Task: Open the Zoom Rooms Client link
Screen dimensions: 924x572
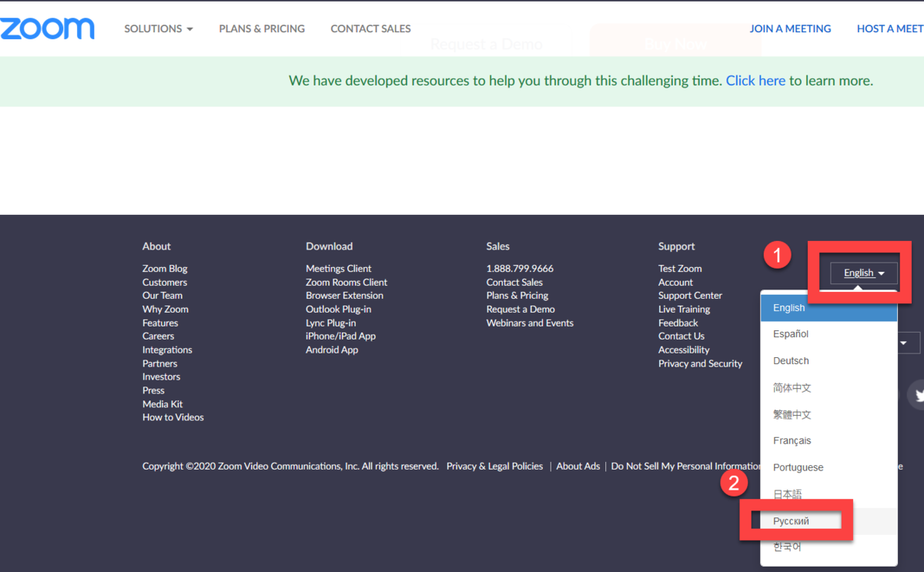Action: pos(346,283)
